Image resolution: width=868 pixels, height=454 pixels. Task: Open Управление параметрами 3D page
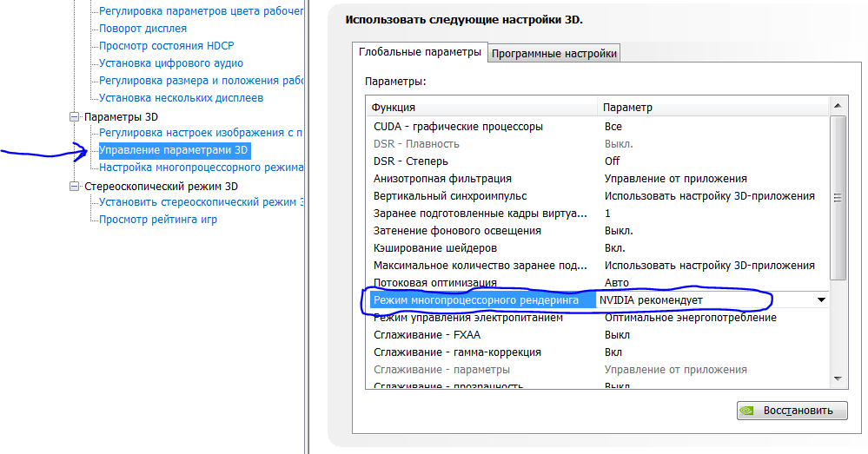pyautogui.click(x=174, y=150)
